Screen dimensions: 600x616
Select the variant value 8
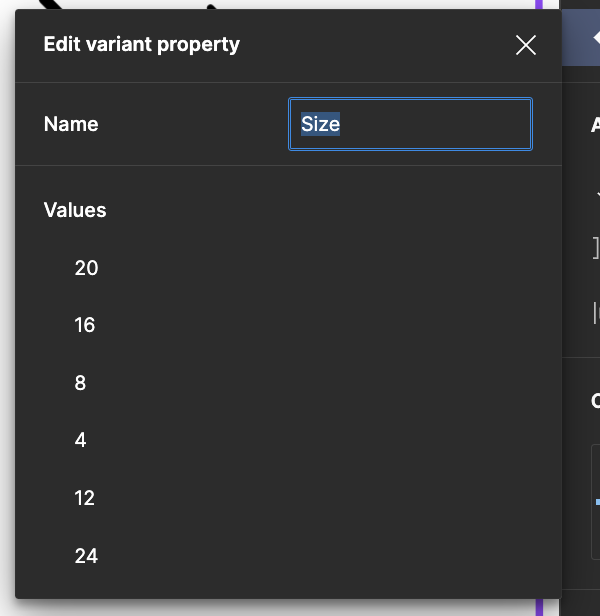pyautogui.click(x=80, y=383)
